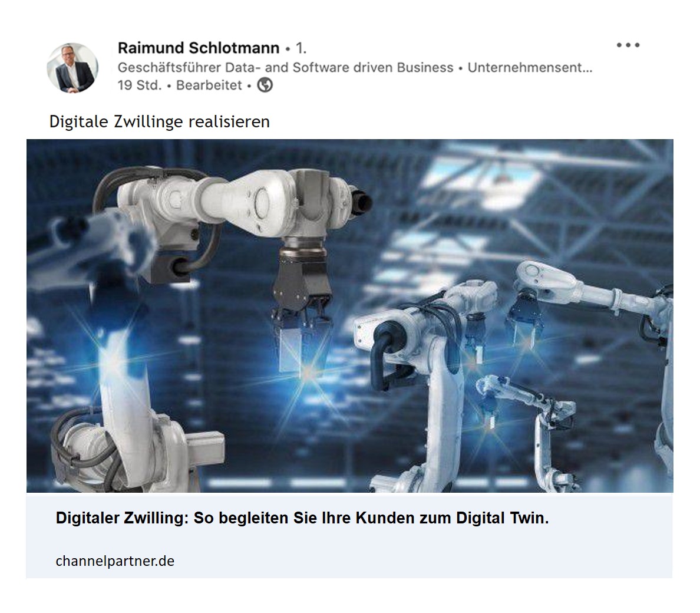Viewport: 700px width, 613px height.
Task: Click 'Data- and Software driven Business' text
Action: (339, 67)
